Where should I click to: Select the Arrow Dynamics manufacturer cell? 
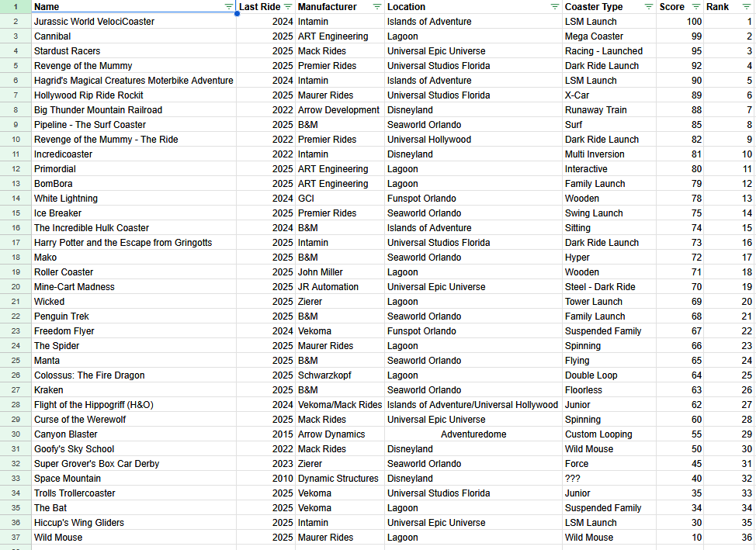[339, 434]
